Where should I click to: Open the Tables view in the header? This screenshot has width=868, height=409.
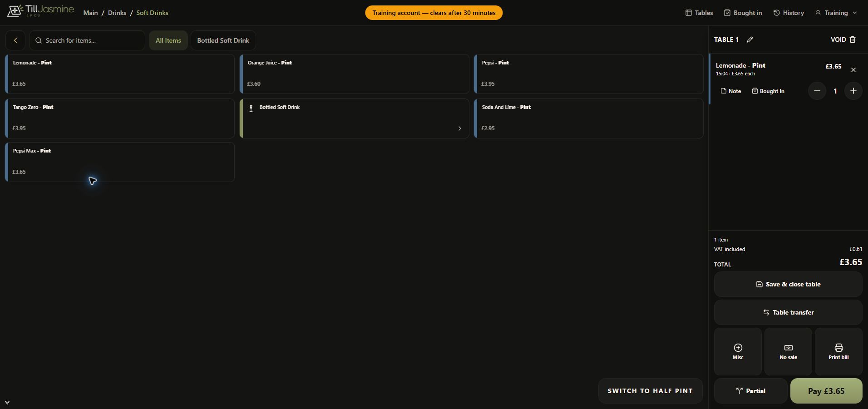(699, 13)
